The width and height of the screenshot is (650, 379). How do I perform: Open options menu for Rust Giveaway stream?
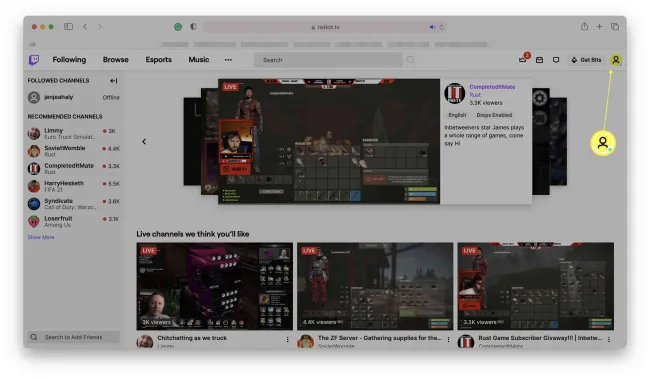tap(609, 340)
